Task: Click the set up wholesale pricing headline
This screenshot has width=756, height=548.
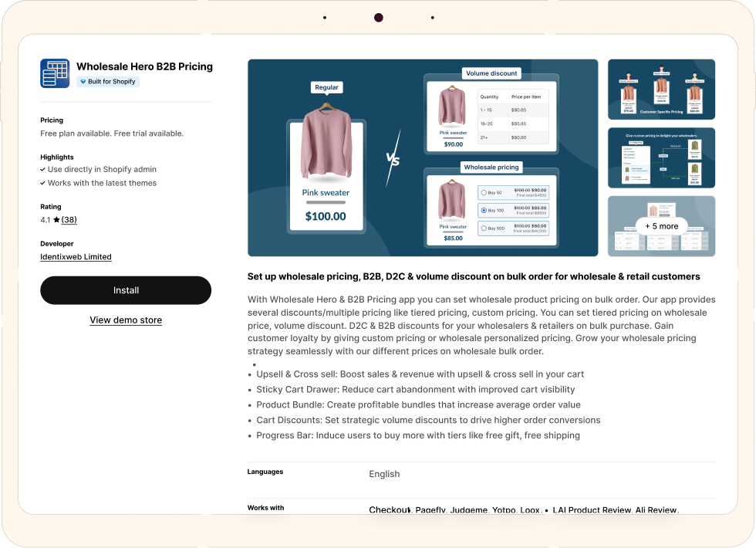Action: [x=474, y=276]
